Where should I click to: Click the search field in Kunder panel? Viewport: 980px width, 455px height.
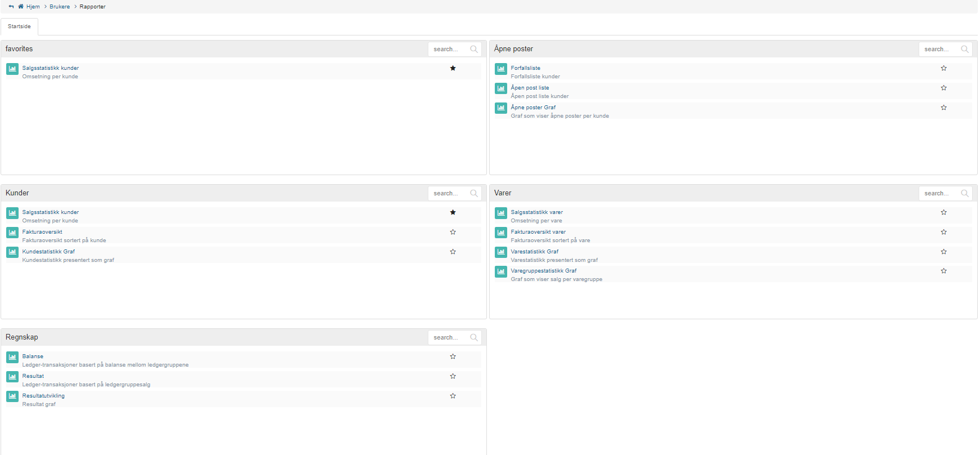[448, 193]
